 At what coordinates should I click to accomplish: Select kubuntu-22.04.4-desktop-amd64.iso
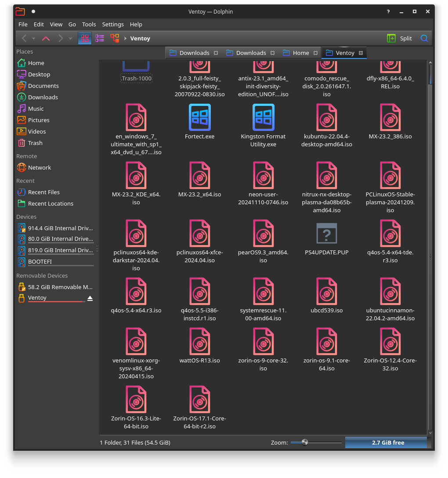coord(327,126)
